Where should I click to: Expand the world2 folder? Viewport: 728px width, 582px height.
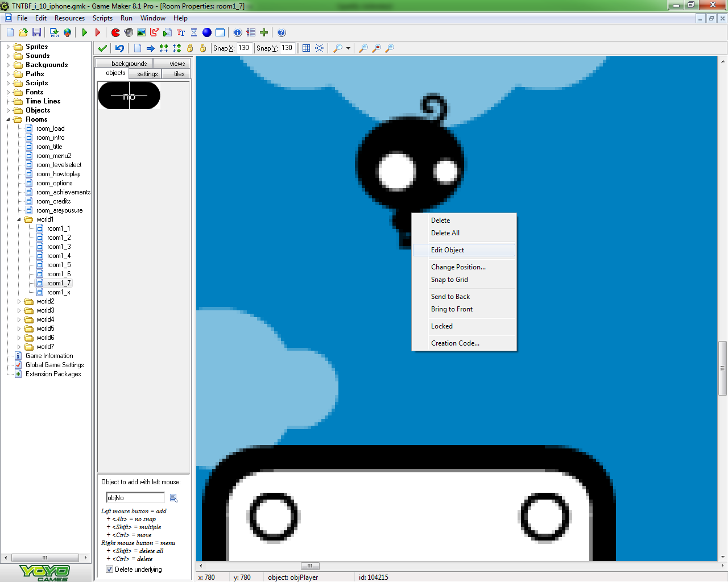[19, 301]
